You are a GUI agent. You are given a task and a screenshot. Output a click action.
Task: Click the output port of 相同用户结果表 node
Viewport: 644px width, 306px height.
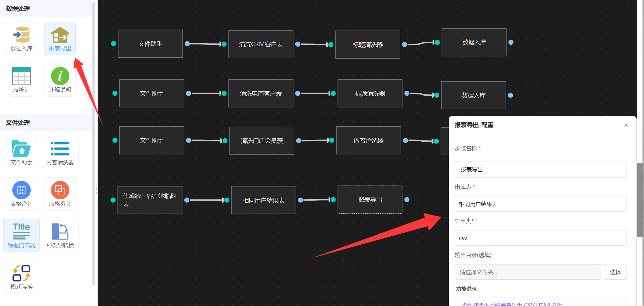pos(301,200)
